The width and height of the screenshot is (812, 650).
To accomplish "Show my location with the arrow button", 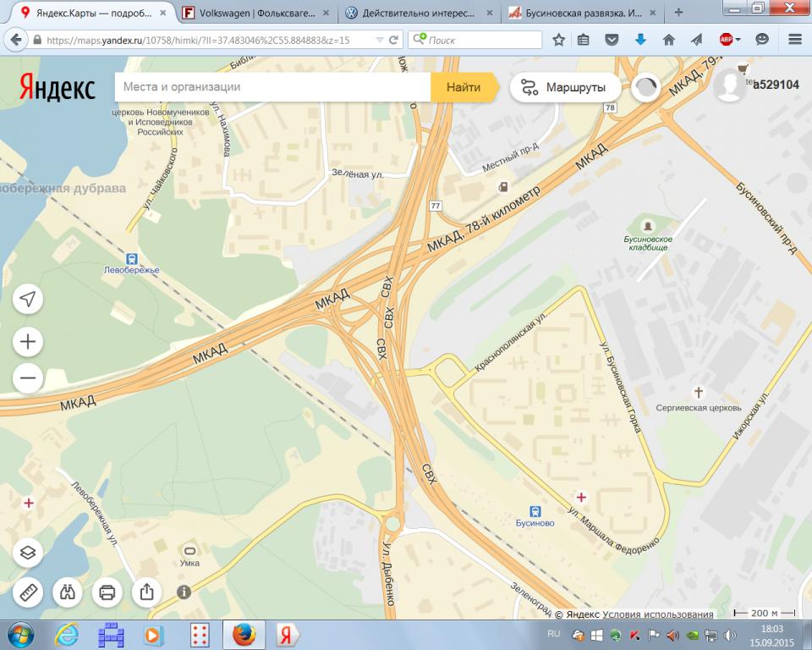I will tap(27, 299).
